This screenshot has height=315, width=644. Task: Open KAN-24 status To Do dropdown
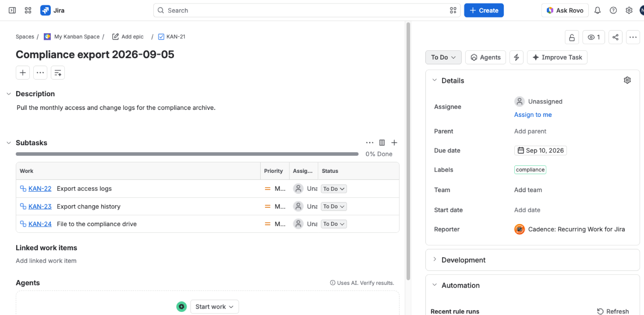(x=334, y=224)
